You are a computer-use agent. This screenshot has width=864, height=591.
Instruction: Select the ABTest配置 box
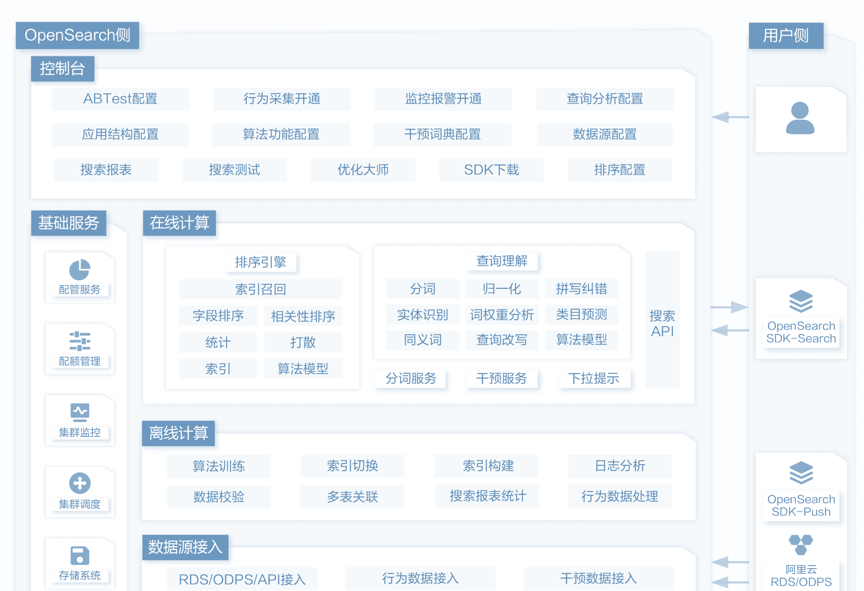120,99
